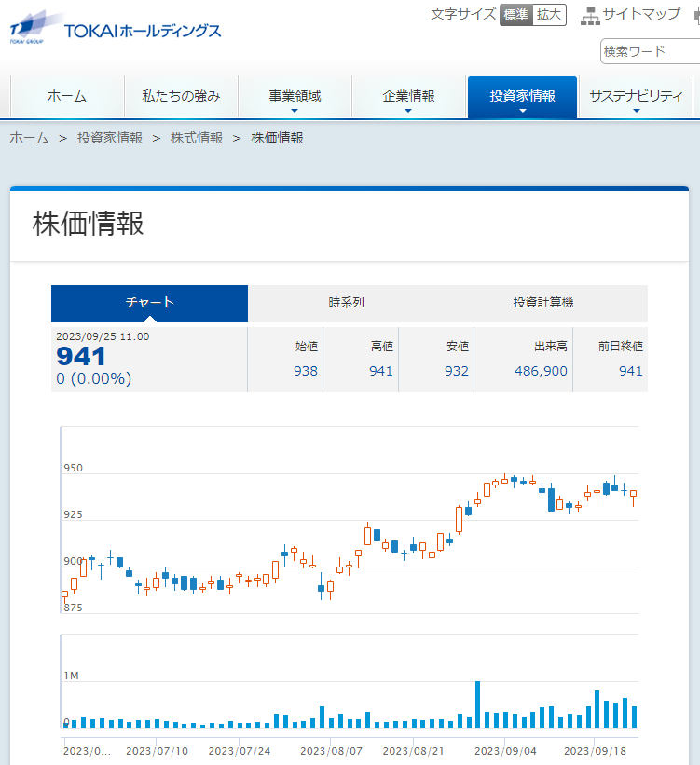This screenshot has width=700, height=765.
Task: Click the 前日終値 label
Action: 621,347
